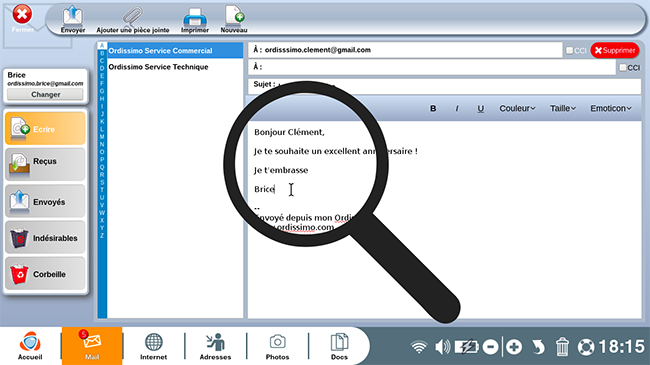
Task: Create a new message with Nouveau
Action: (x=234, y=19)
